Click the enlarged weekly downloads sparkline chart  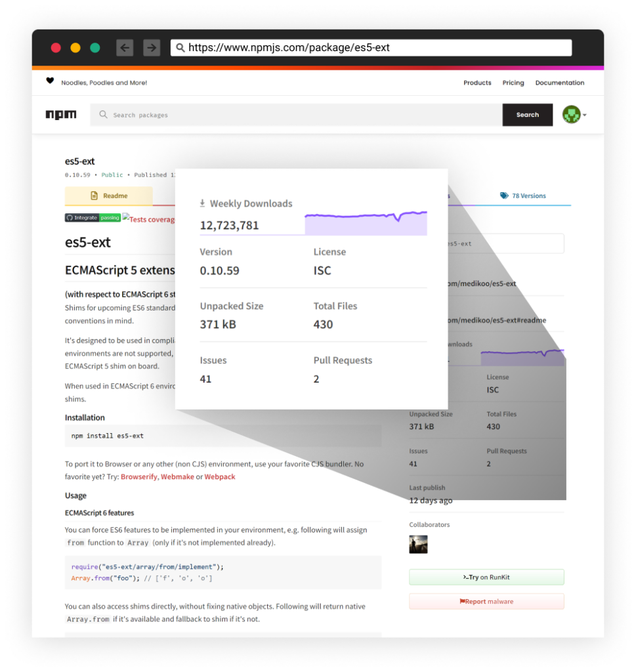[x=366, y=223]
